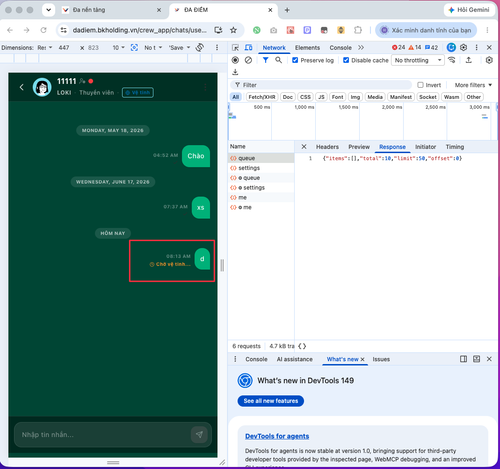Viewport: 500px width, 469px height.
Task: Close the request details pane
Action: [304, 147]
